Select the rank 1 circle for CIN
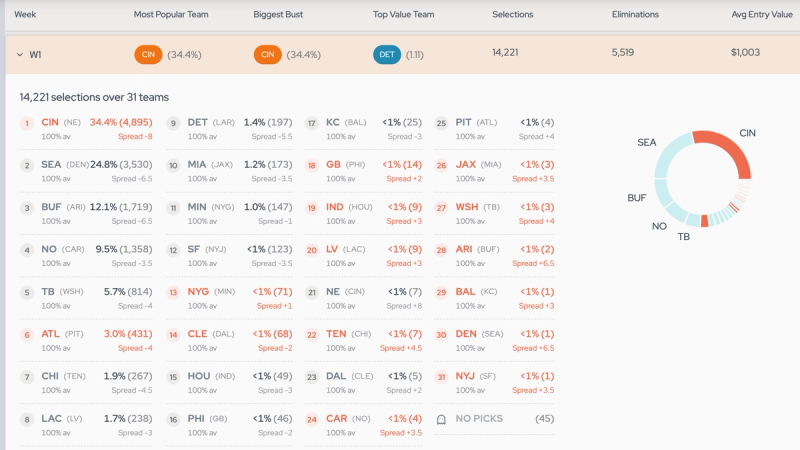The image size is (800, 450). pos(27,123)
